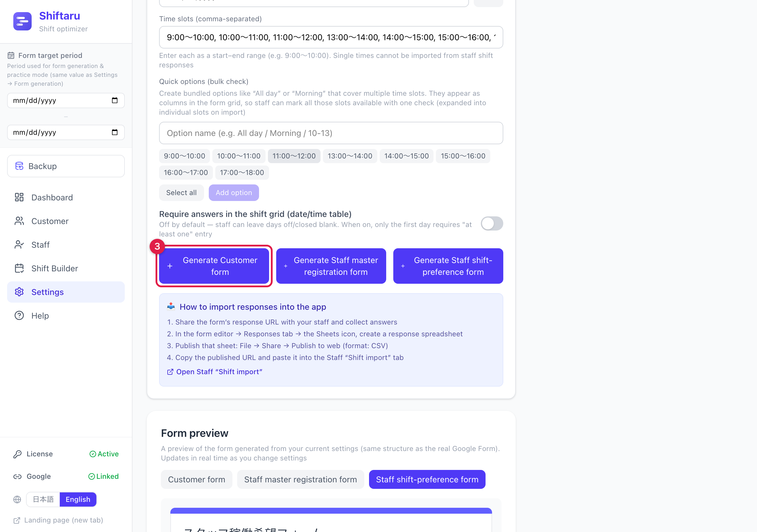
Task: Toggle the 17:00〜18:00 slot chip
Action: coord(242,173)
